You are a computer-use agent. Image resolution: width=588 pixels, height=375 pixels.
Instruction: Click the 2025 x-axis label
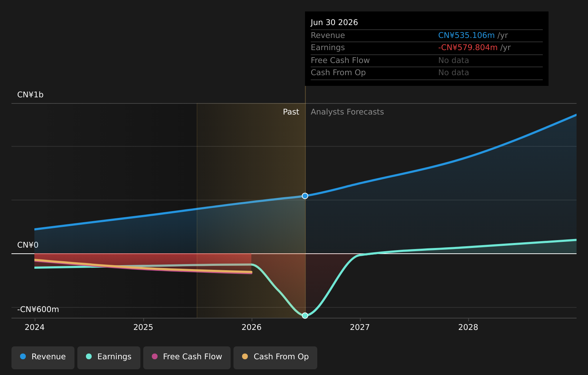[x=143, y=327]
